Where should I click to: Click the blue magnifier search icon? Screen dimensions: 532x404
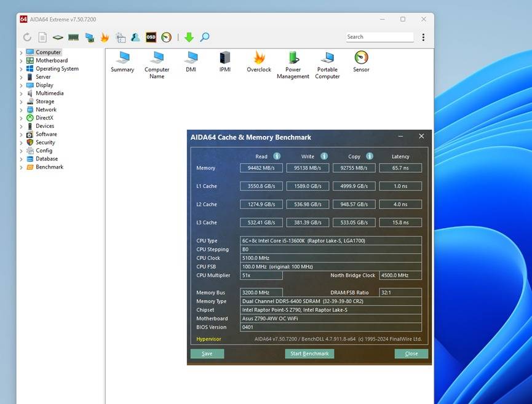tap(204, 37)
